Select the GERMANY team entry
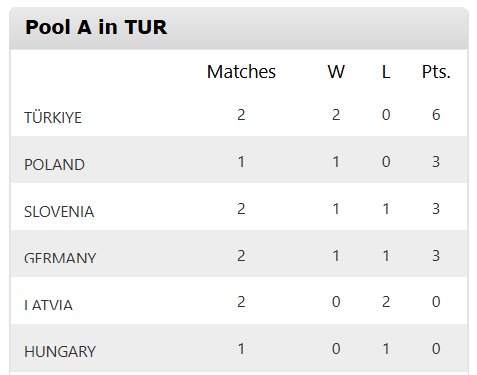Viewport: 477px width, 375px height. pos(60,258)
